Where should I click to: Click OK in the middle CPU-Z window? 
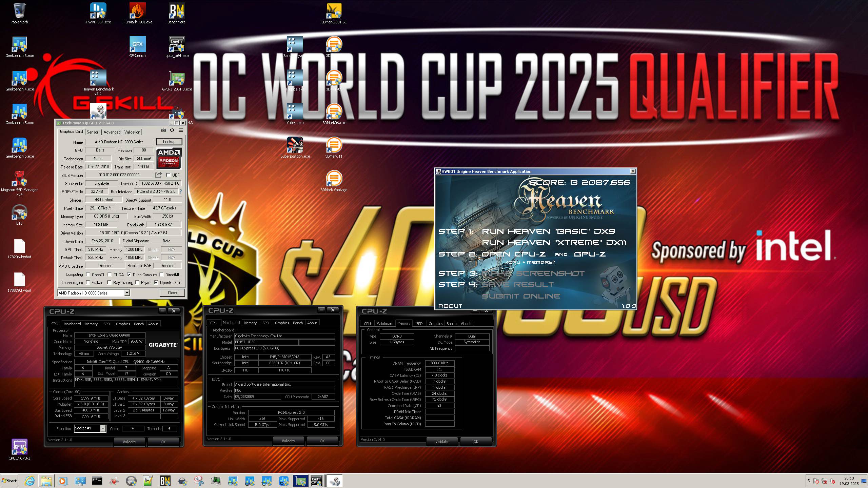click(x=322, y=441)
